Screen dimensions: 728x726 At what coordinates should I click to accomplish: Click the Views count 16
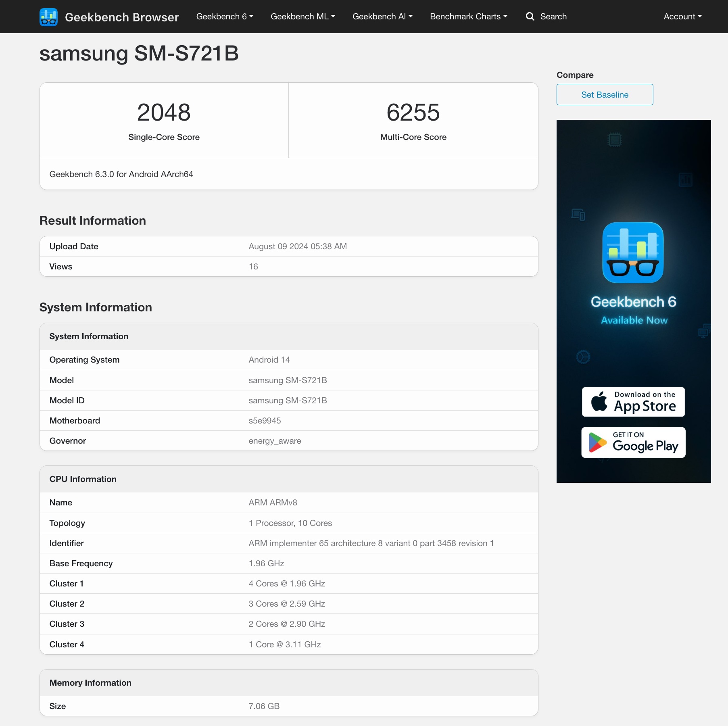253,267
